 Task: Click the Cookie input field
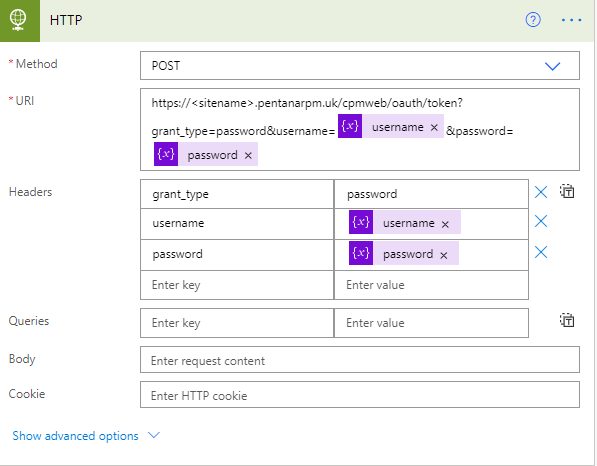[360, 395]
